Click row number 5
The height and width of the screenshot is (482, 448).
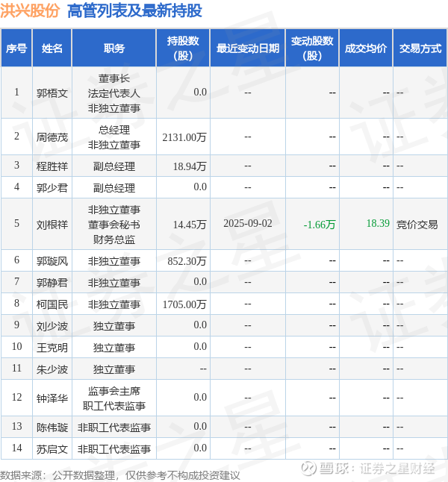coord(16,224)
